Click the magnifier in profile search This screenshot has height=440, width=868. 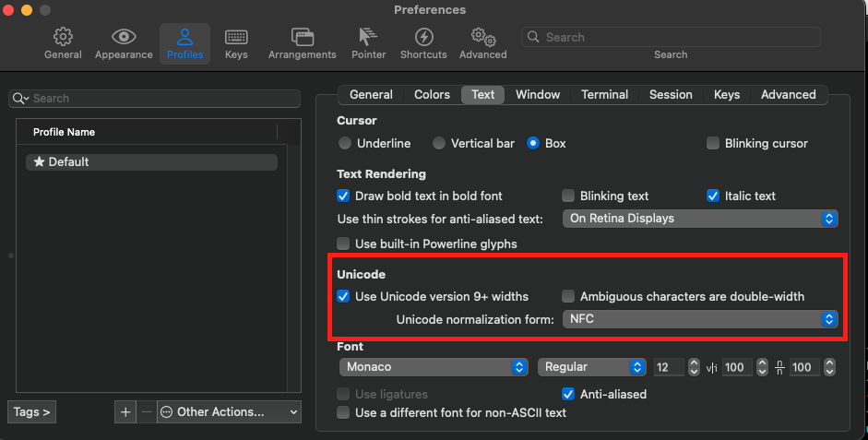pyautogui.click(x=20, y=99)
